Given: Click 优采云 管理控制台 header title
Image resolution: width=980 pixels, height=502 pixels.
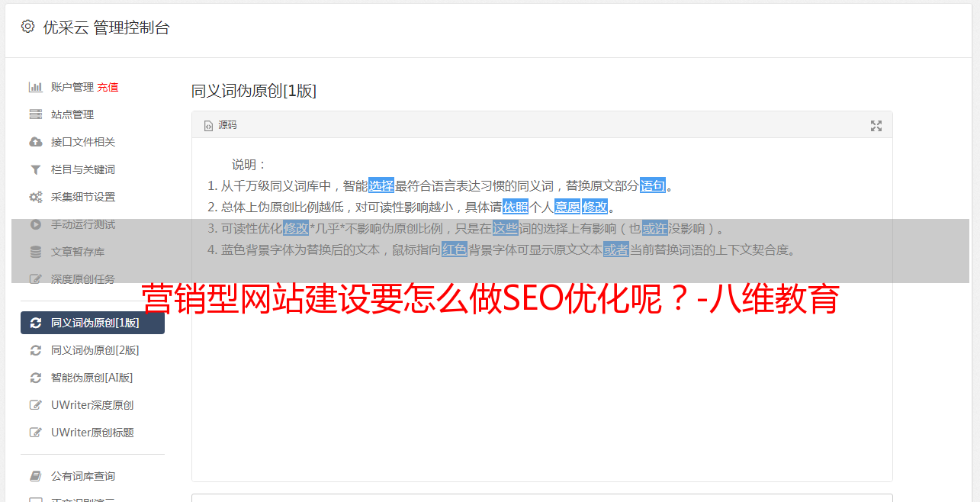Looking at the screenshot, I should pyautogui.click(x=106, y=27).
